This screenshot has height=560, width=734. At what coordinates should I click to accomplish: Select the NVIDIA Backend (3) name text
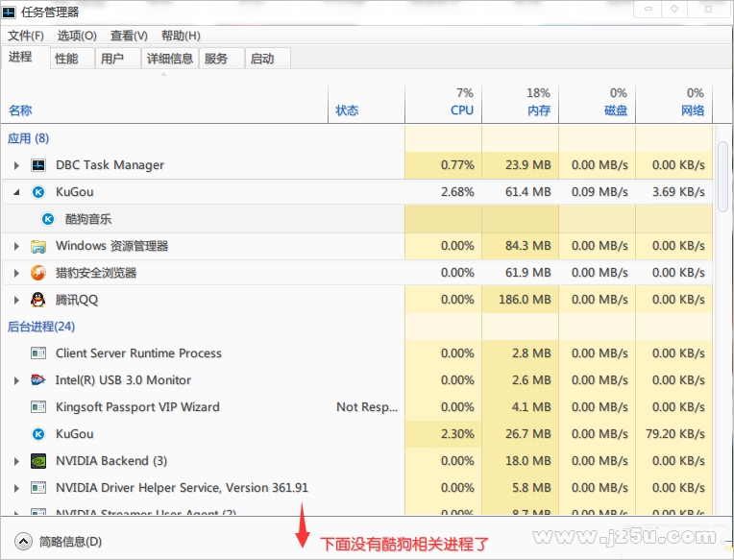(111, 461)
